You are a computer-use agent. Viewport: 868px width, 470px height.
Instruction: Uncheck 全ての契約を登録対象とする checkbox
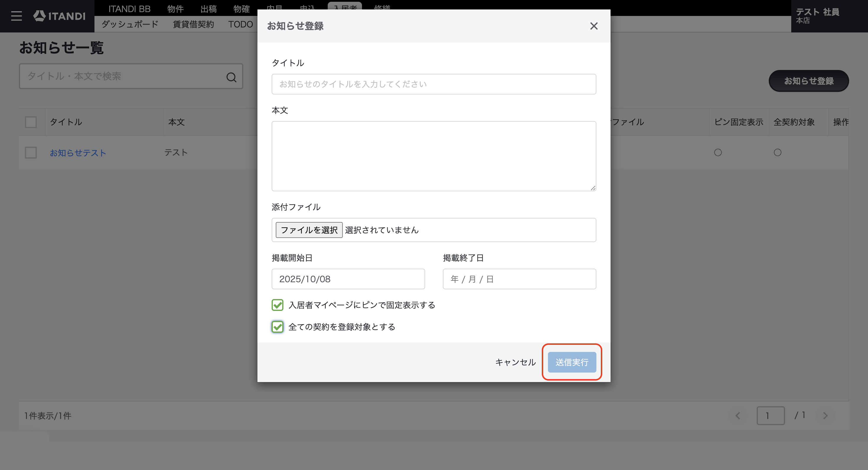pos(277,327)
